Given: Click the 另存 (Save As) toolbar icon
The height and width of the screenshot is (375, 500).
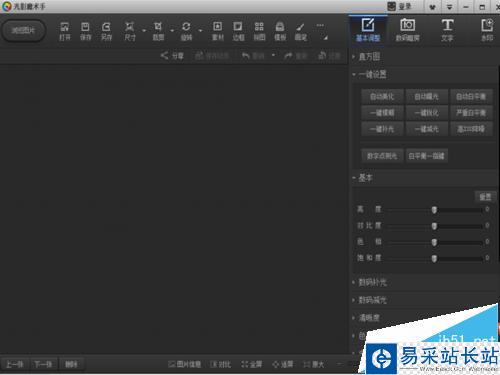Looking at the screenshot, I should [x=106, y=31].
